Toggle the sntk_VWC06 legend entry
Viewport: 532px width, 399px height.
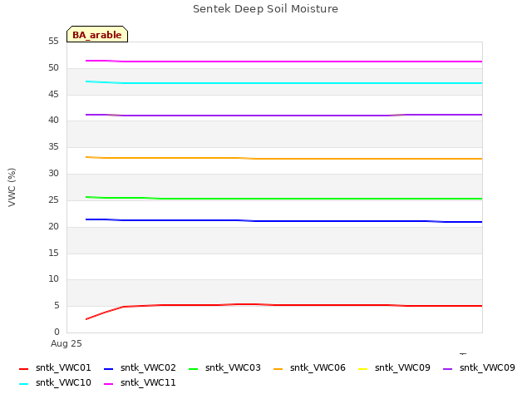(x=310, y=367)
